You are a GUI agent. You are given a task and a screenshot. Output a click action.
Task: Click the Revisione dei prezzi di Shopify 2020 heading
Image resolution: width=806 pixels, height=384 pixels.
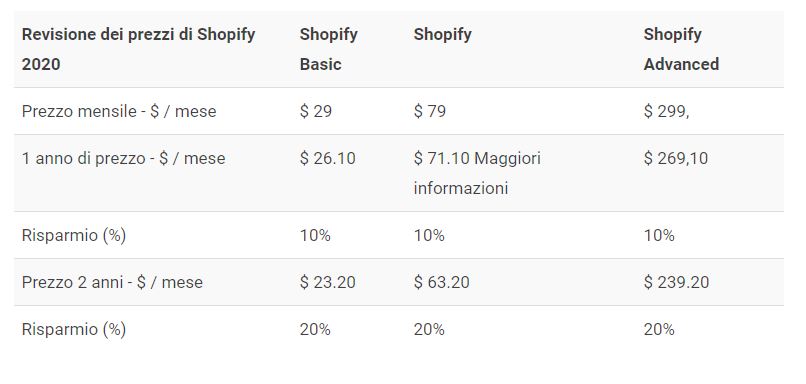138,49
